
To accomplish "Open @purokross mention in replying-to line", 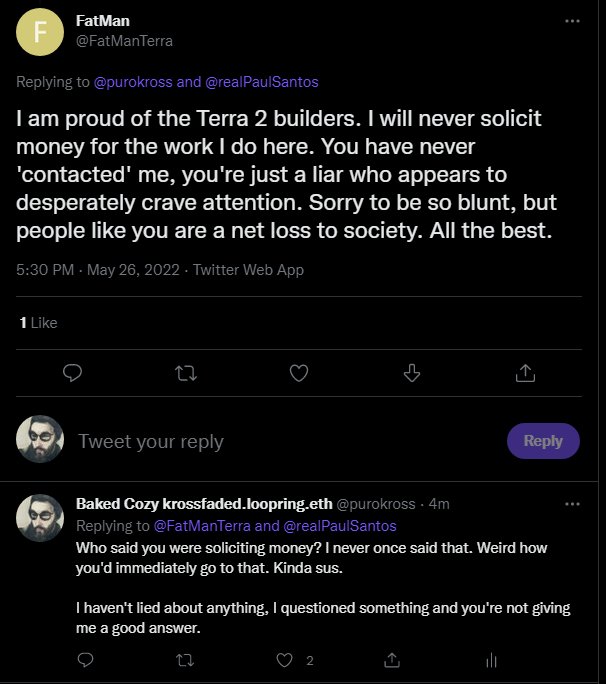I will [147, 81].
